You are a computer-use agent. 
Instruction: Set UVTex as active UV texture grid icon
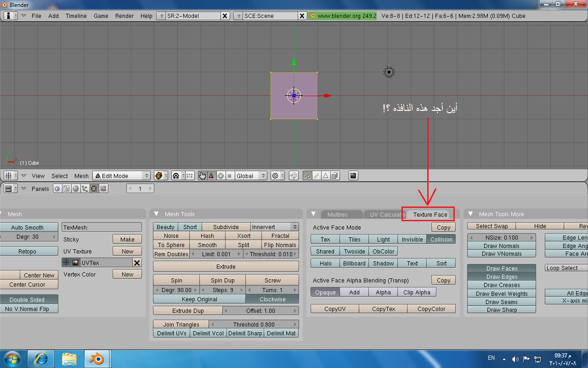(67, 263)
